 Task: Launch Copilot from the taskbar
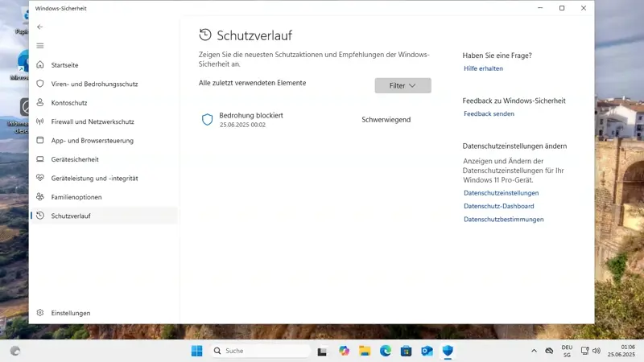pyautogui.click(x=345, y=351)
